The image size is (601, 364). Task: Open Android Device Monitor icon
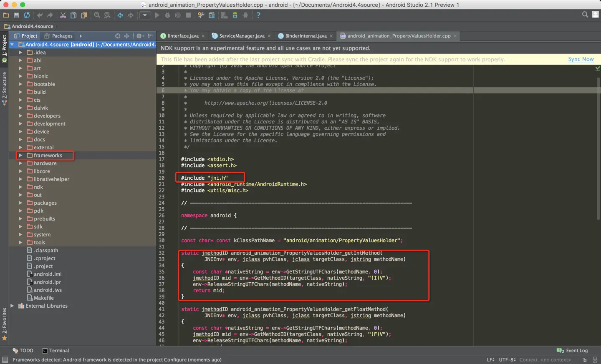point(245,15)
